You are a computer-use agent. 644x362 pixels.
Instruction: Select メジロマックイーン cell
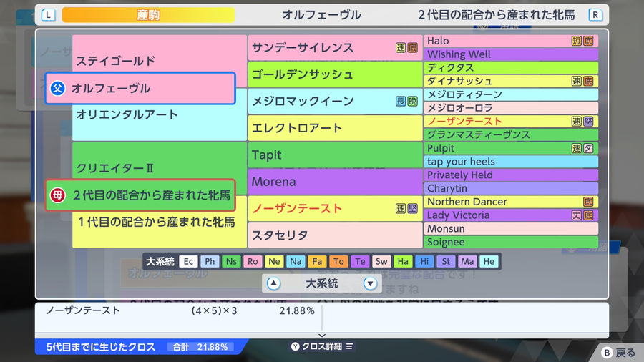pos(335,102)
